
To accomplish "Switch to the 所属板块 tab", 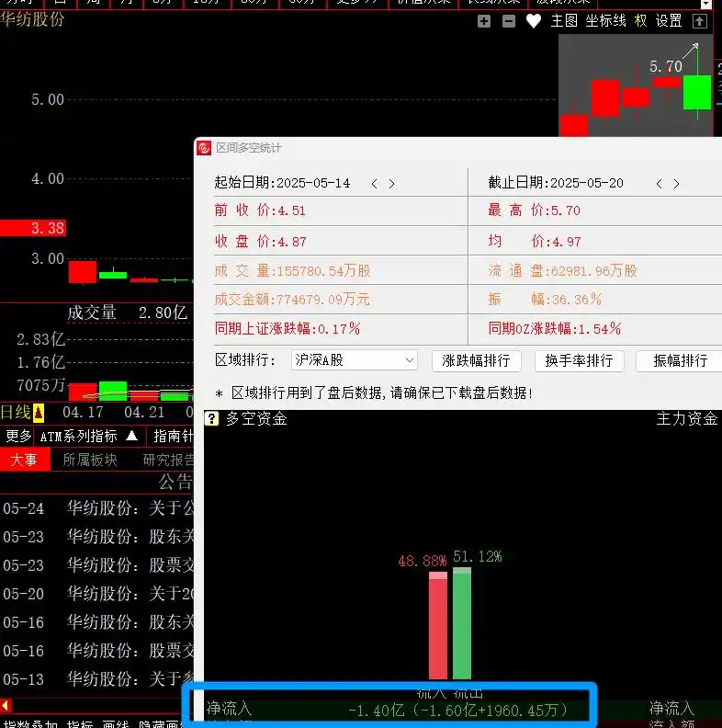I will click(x=90, y=460).
